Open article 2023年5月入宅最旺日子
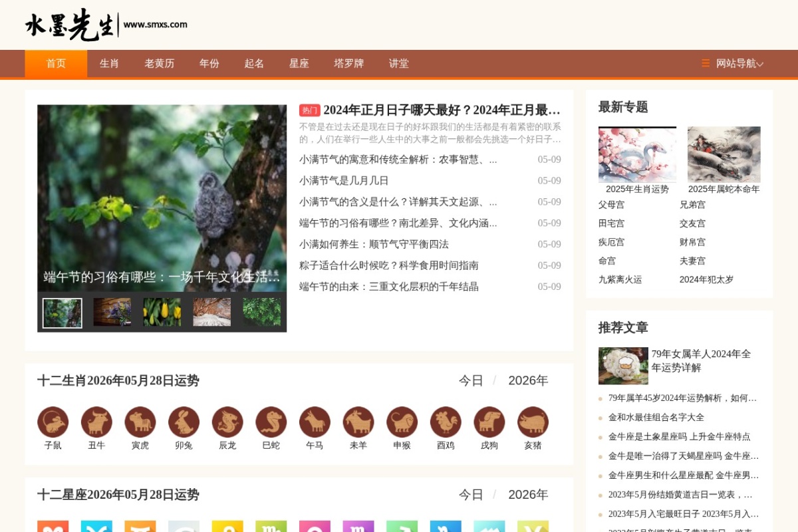The width and height of the screenshot is (798, 532). coord(684,514)
